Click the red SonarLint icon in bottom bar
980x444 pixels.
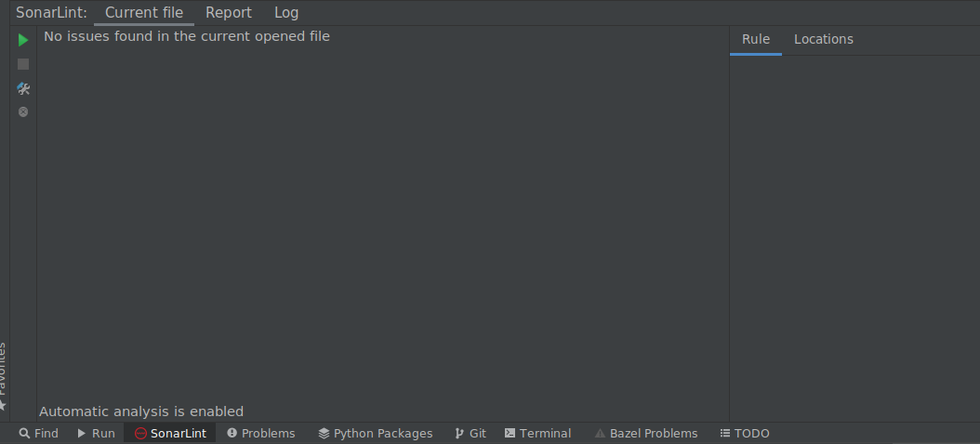pos(140,434)
